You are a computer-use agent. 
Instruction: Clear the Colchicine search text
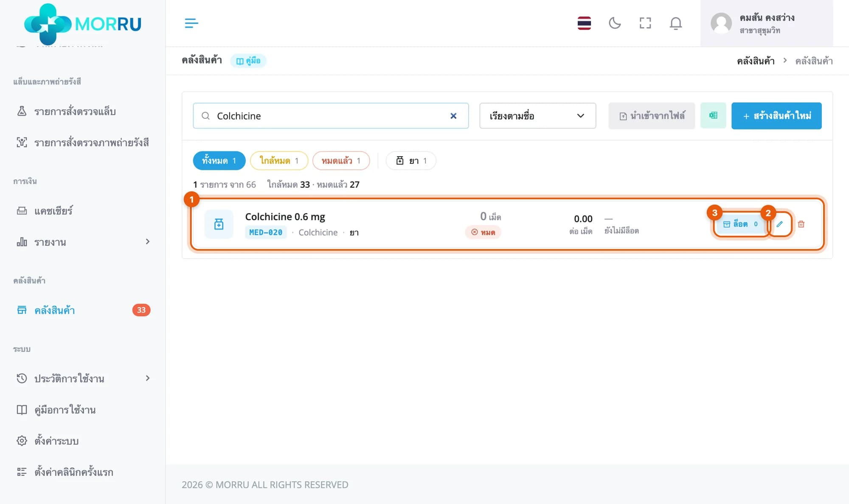coord(453,116)
